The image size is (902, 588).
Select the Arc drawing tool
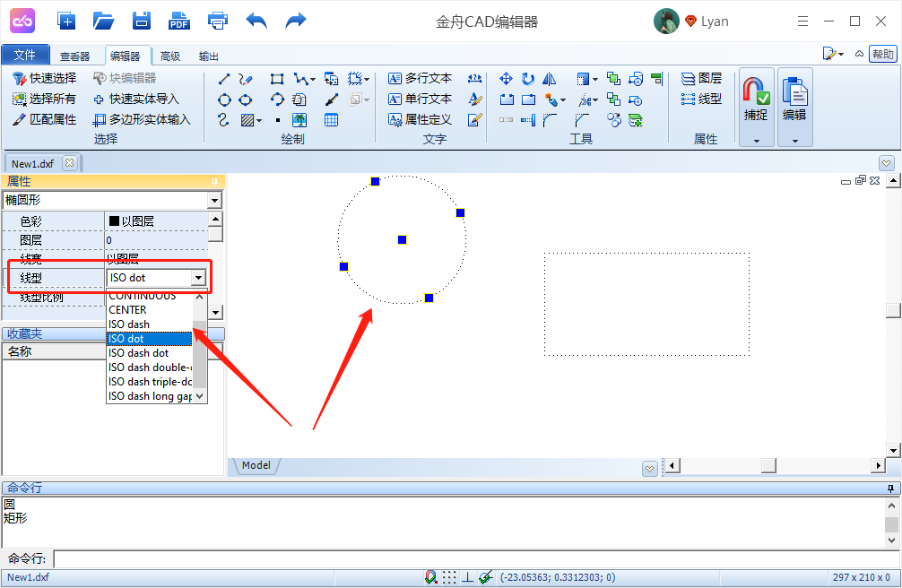tap(277, 99)
